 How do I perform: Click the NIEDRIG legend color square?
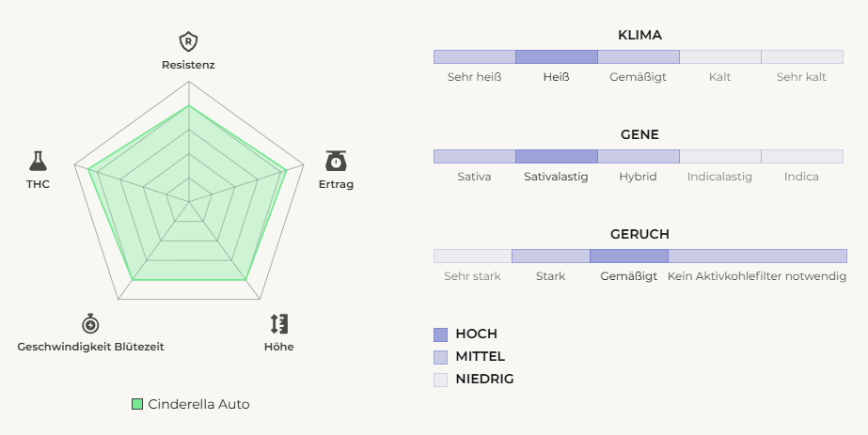point(441,380)
